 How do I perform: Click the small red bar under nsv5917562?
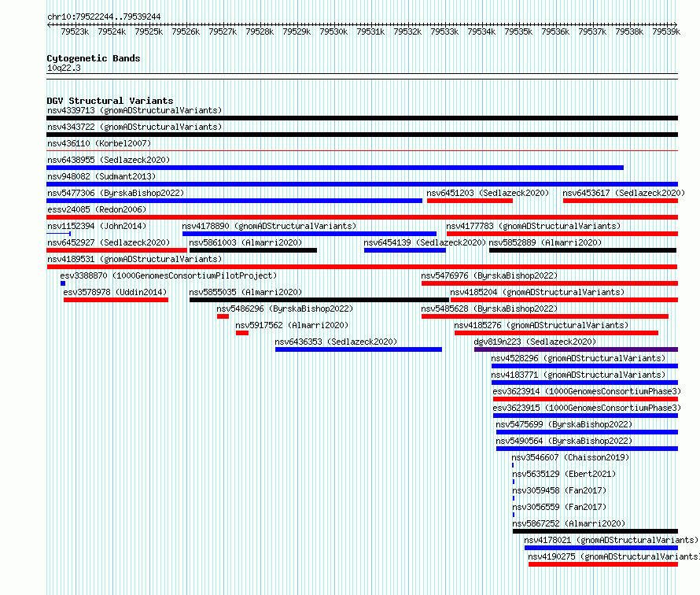pos(242,333)
